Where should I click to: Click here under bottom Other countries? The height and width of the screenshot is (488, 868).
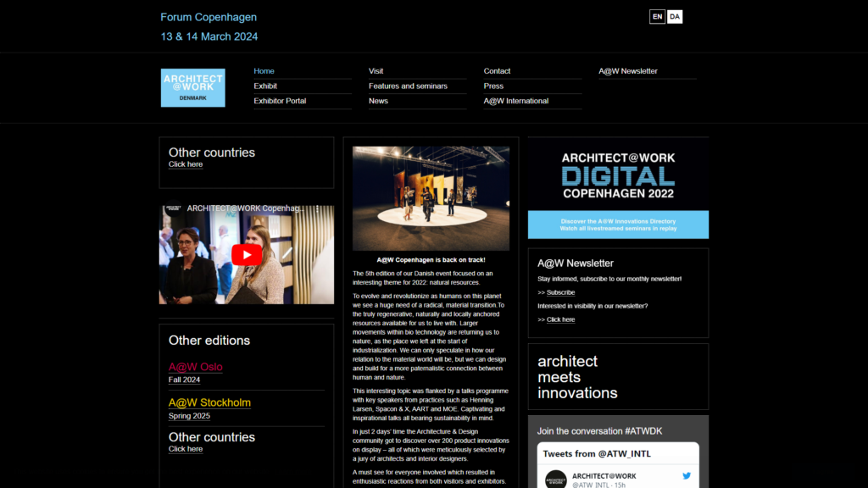coord(186,449)
